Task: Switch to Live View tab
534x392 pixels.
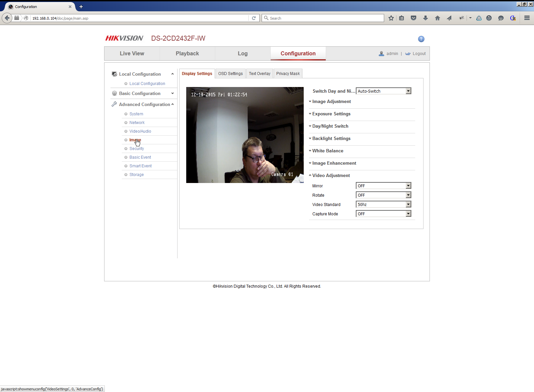Action: pos(132,53)
